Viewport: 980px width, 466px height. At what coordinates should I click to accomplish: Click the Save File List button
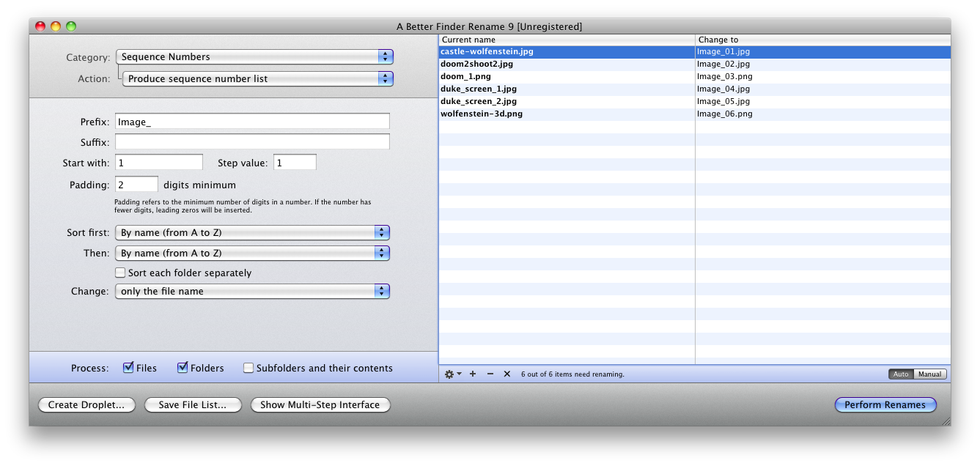[193, 404]
